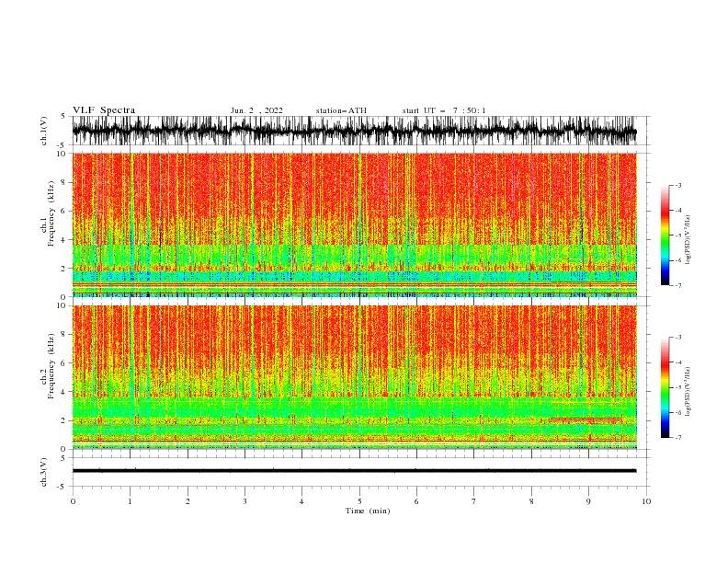Click the red band near 2 kHz in ch.2
The height and width of the screenshot is (563, 728).
click(586, 419)
